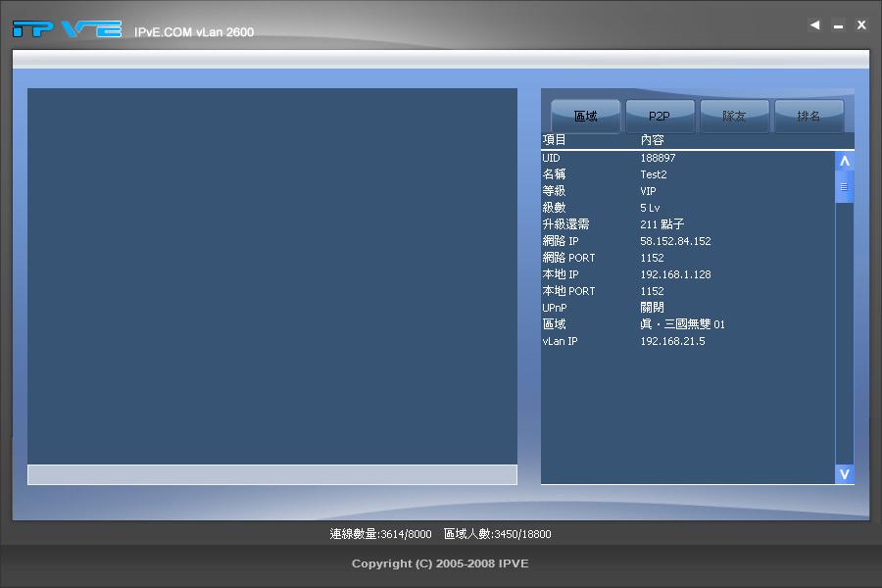The image size is (882, 588).
Task: Select the UID value 188897
Action: pos(658,158)
